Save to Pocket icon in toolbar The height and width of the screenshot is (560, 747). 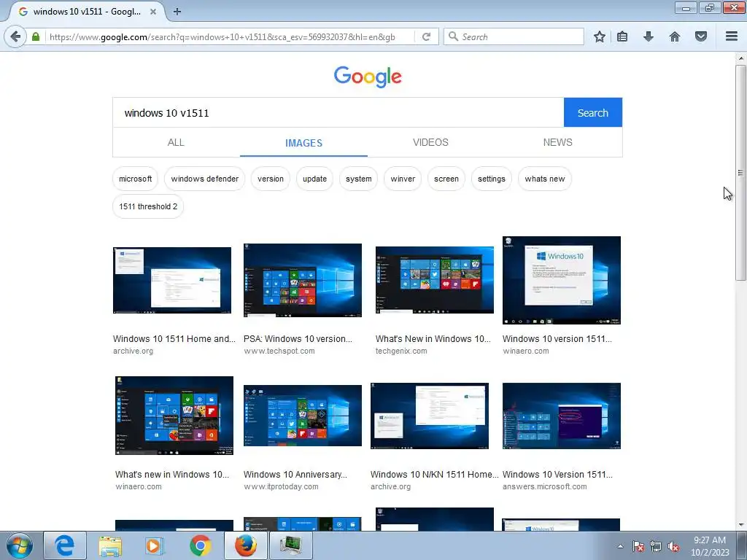coord(701,36)
